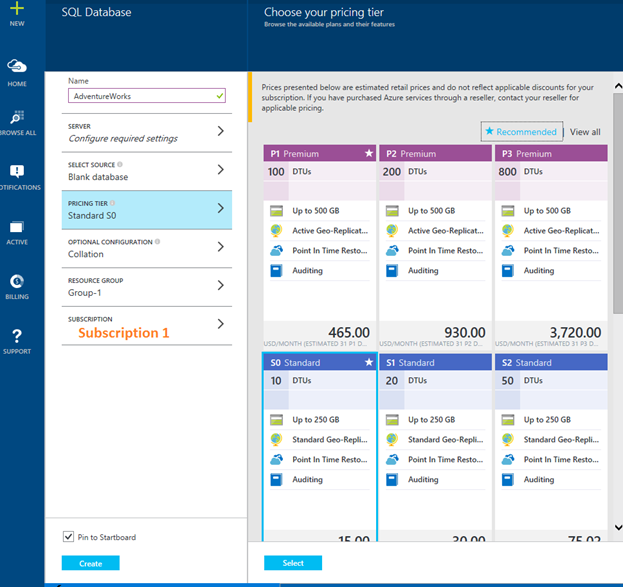Screen dimensions: 623x587
Task: Click the green plus New icon
Action: coord(17,8)
